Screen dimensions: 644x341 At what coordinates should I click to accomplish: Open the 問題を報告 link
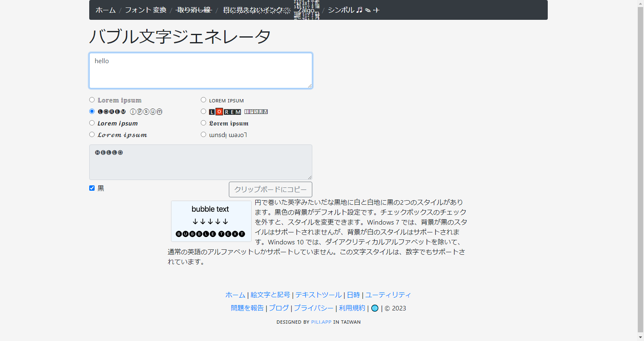point(247,308)
